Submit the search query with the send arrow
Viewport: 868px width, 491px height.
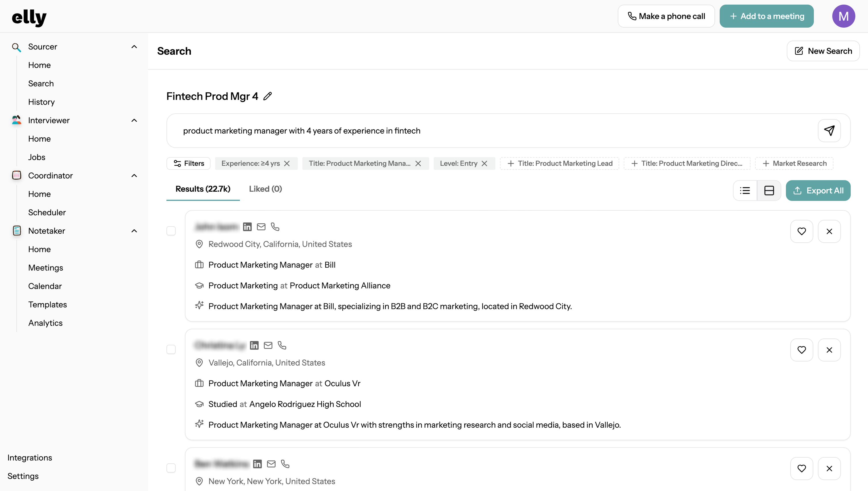click(829, 130)
